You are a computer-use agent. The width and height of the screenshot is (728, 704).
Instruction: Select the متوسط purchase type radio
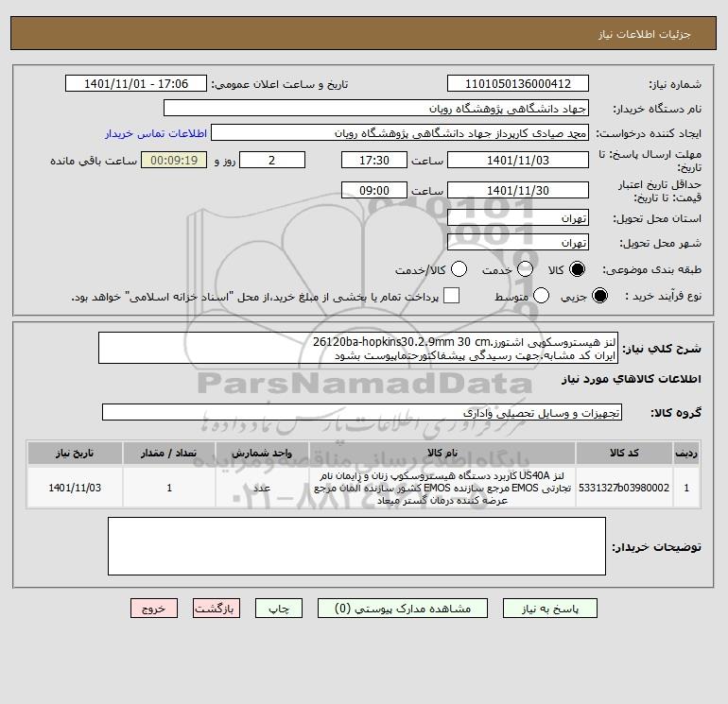(542, 296)
